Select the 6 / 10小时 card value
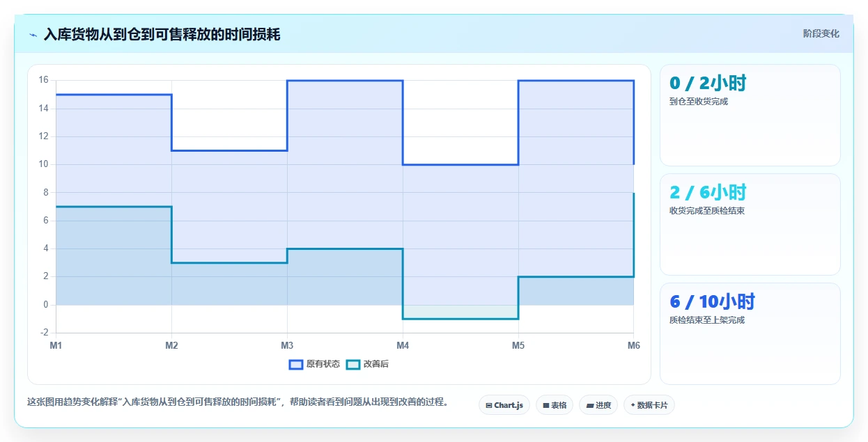This screenshot has width=868, height=442. tap(712, 302)
